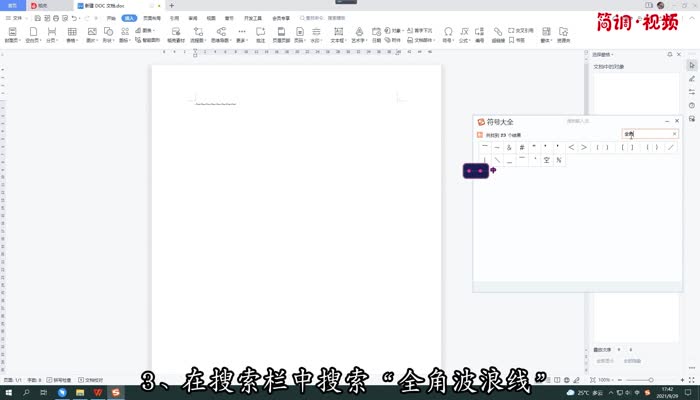Clear the symbol search box text
The height and width of the screenshot is (400, 700).
pyautogui.click(x=674, y=133)
